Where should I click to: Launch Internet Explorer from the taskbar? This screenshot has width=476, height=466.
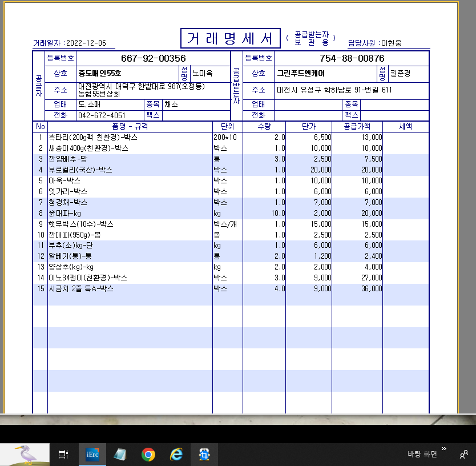(177, 455)
